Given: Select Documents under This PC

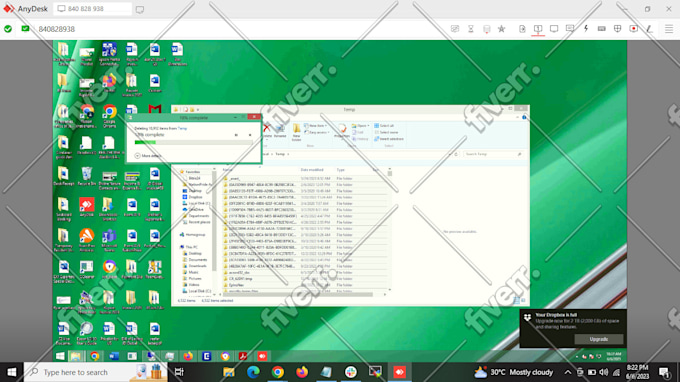Looking at the screenshot, I should [x=197, y=260].
